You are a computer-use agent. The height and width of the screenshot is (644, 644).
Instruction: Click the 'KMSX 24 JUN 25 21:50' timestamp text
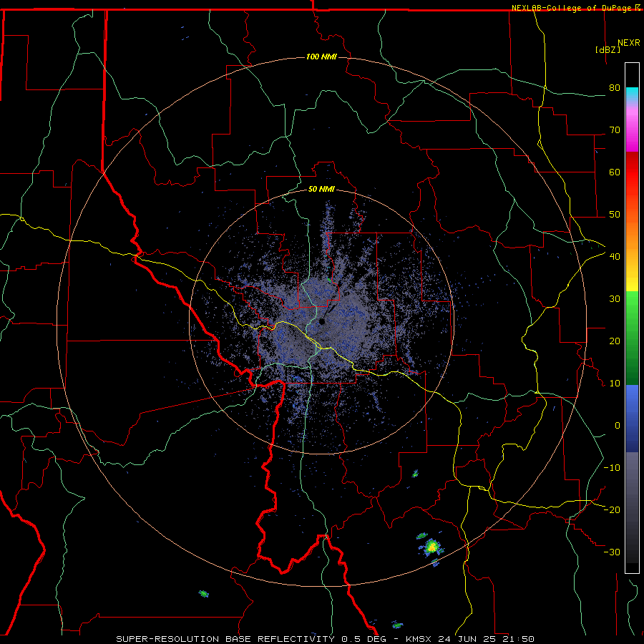(x=470, y=639)
